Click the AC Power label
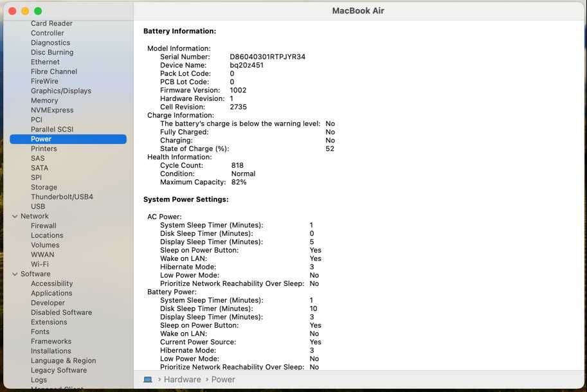Screen dimensions: 587x392 pos(165,217)
